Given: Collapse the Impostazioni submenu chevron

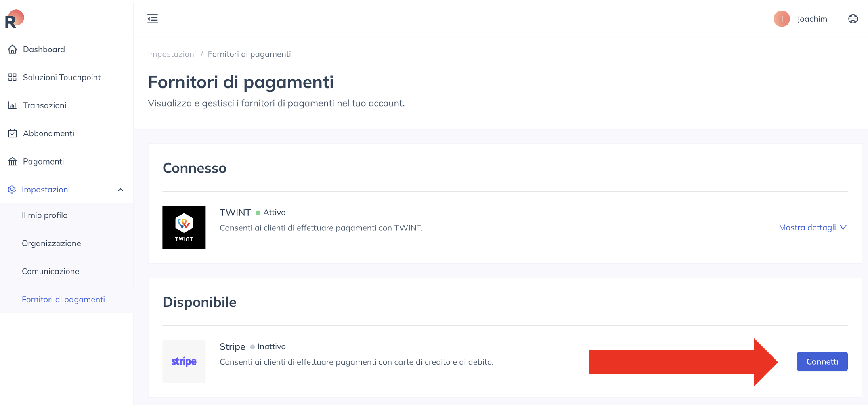Looking at the screenshot, I should [120, 190].
